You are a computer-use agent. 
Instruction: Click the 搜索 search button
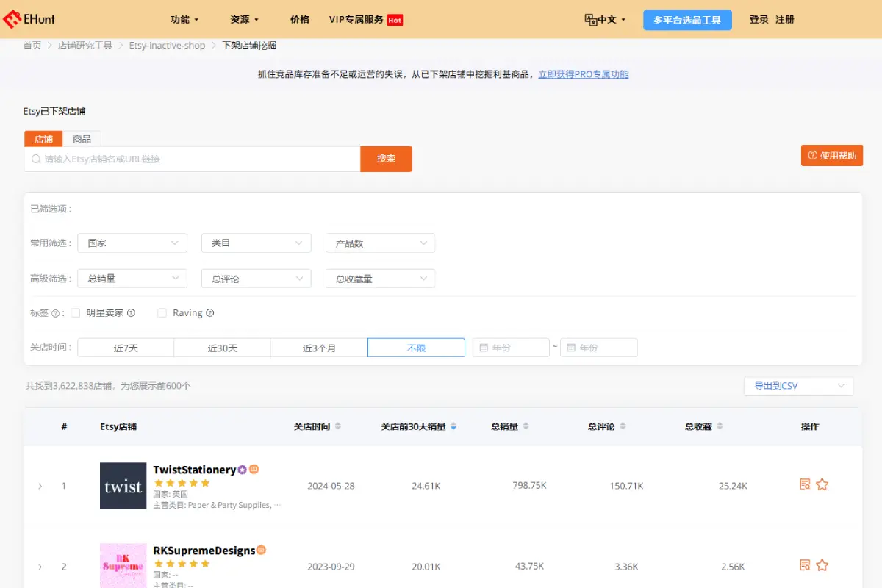386,159
